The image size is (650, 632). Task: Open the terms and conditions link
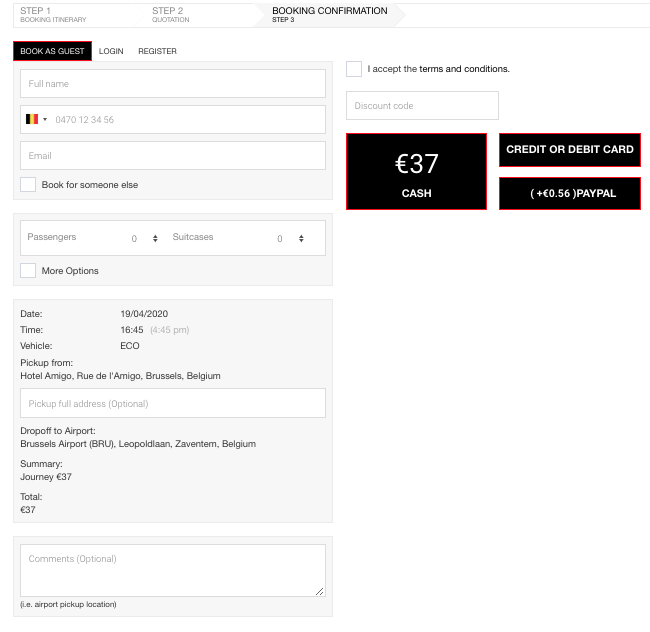(464, 69)
